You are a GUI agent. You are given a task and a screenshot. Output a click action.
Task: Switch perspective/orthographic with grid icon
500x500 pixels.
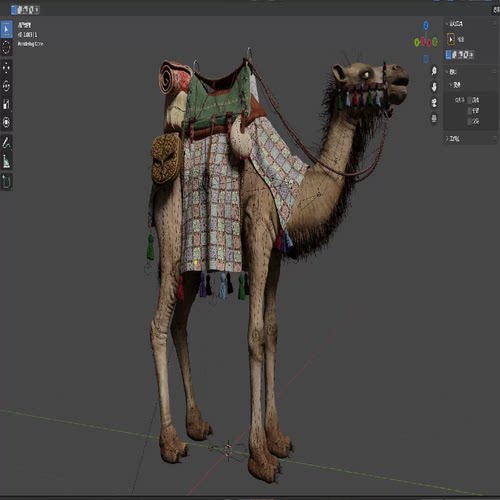tap(434, 118)
